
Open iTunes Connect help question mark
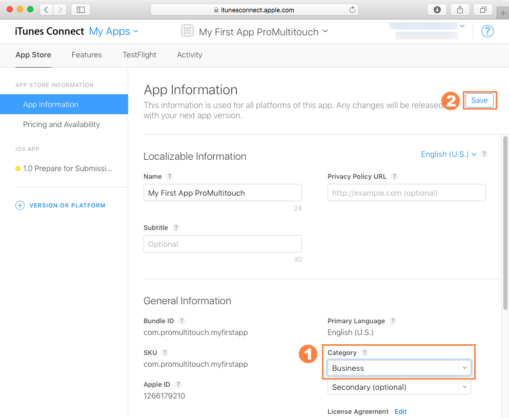click(x=487, y=31)
